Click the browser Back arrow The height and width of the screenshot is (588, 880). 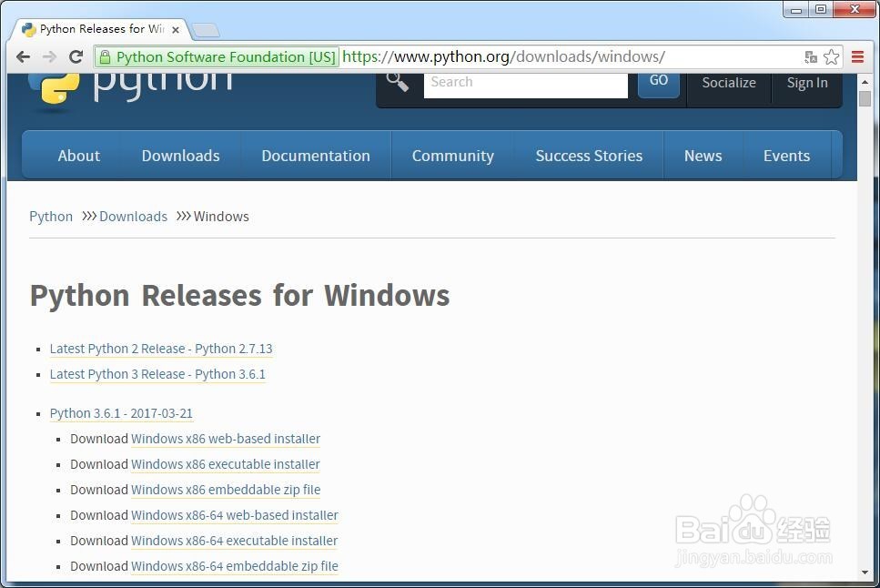tap(23, 56)
